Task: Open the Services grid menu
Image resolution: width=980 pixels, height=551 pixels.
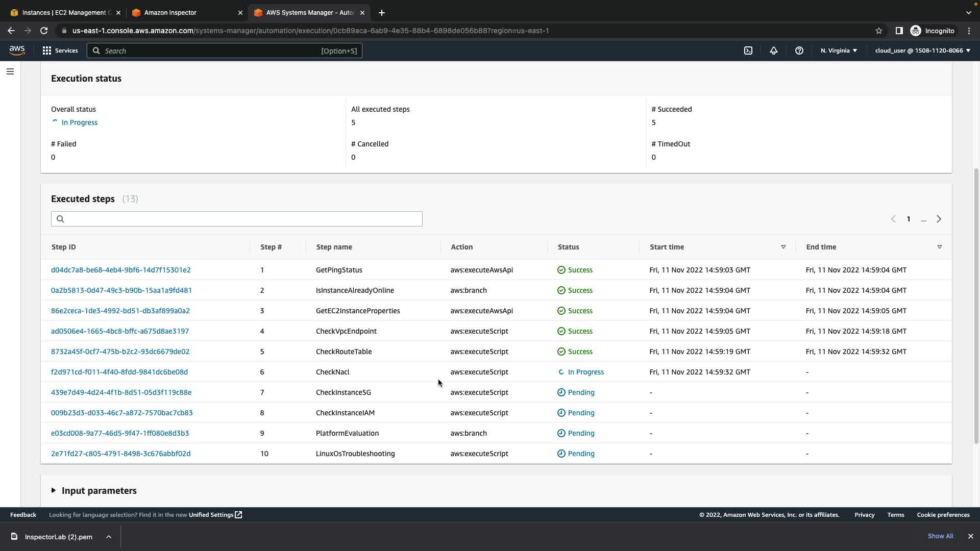Action: coord(60,51)
